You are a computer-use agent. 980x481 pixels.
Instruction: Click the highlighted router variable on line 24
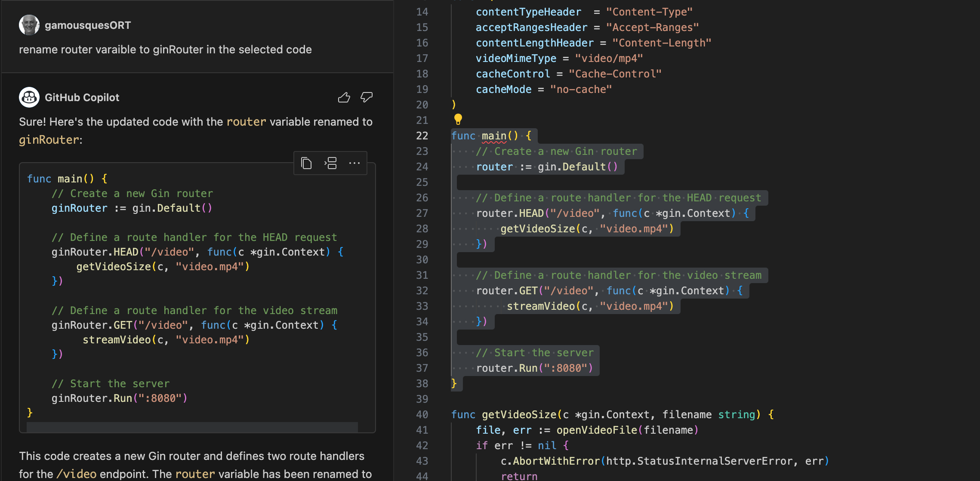click(494, 166)
